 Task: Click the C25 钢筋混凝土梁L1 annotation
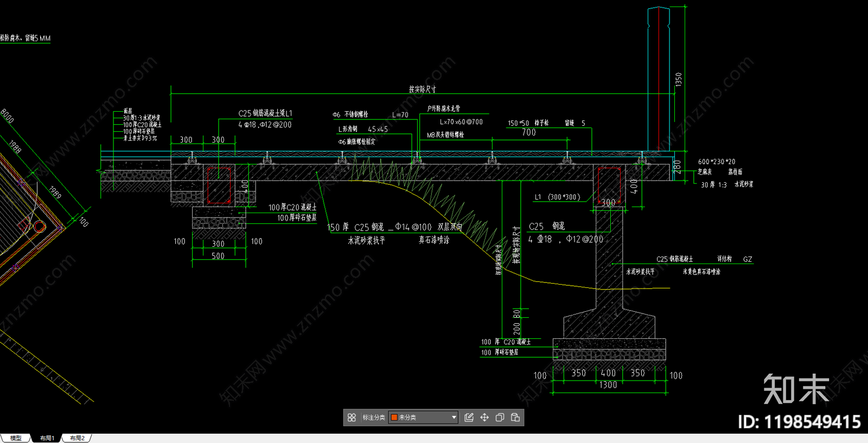[265, 113]
